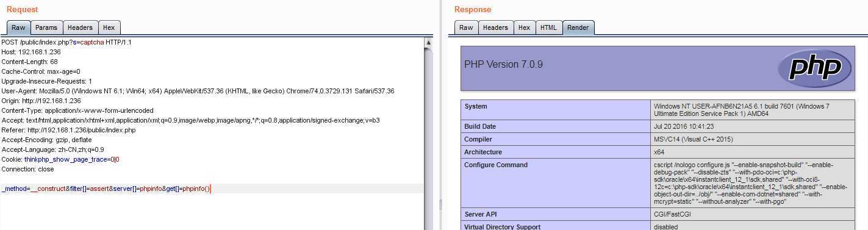Click the Accept-Encoding: gzip, deflate line

[47, 140]
